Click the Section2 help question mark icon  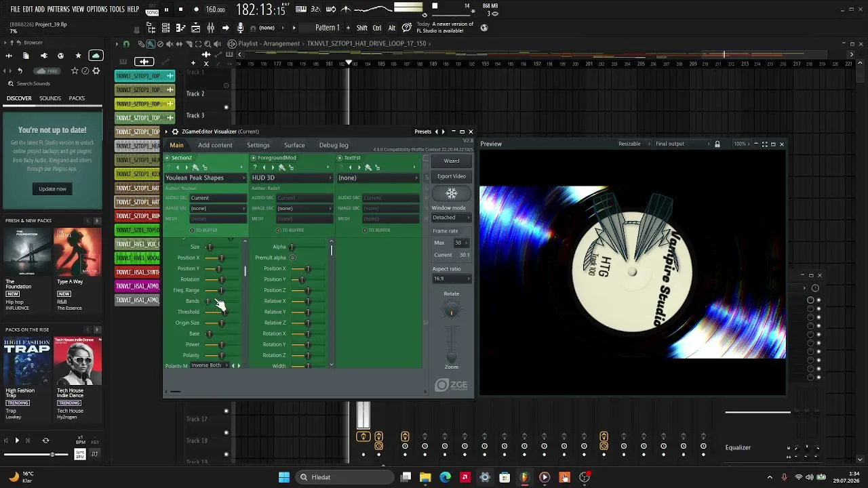point(169,167)
